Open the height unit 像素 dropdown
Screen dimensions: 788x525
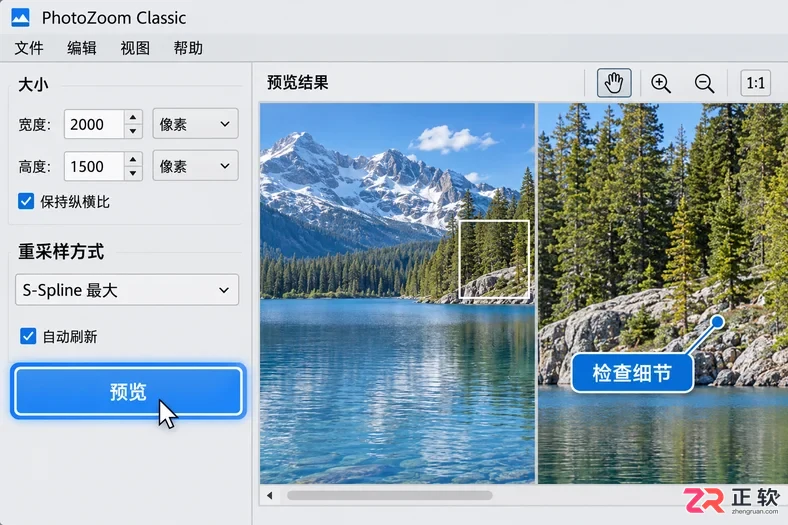(195, 166)
